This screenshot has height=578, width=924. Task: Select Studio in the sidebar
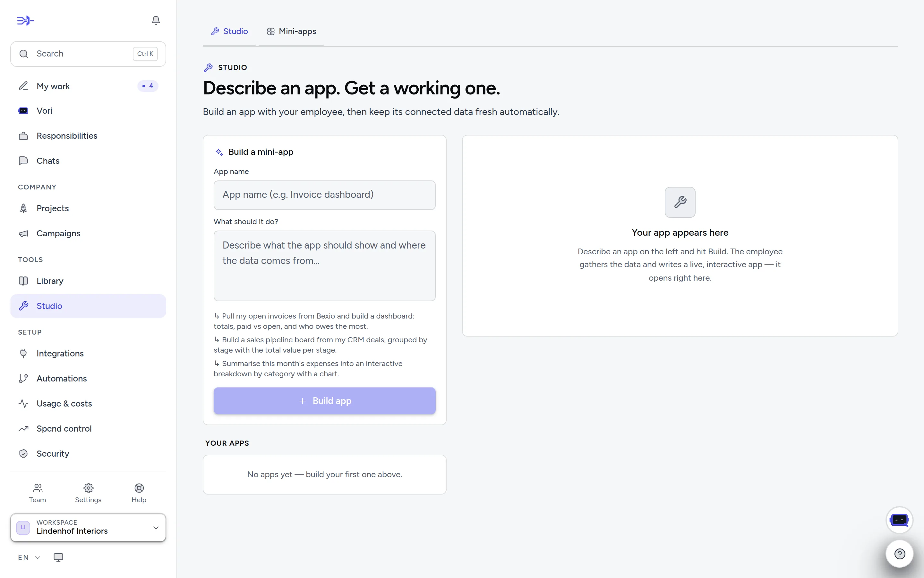[88, 306]
